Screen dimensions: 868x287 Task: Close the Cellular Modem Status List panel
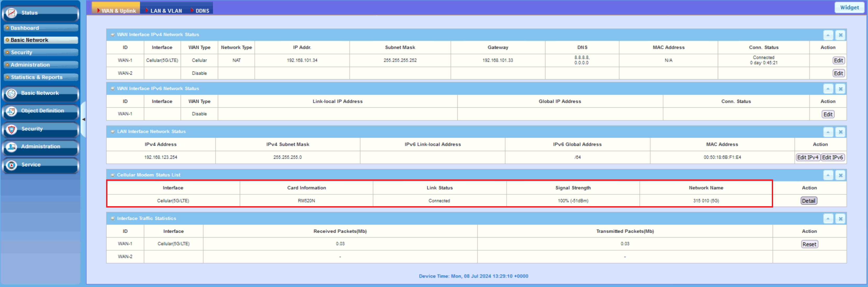pyautogui.click(x=840, y=175)
